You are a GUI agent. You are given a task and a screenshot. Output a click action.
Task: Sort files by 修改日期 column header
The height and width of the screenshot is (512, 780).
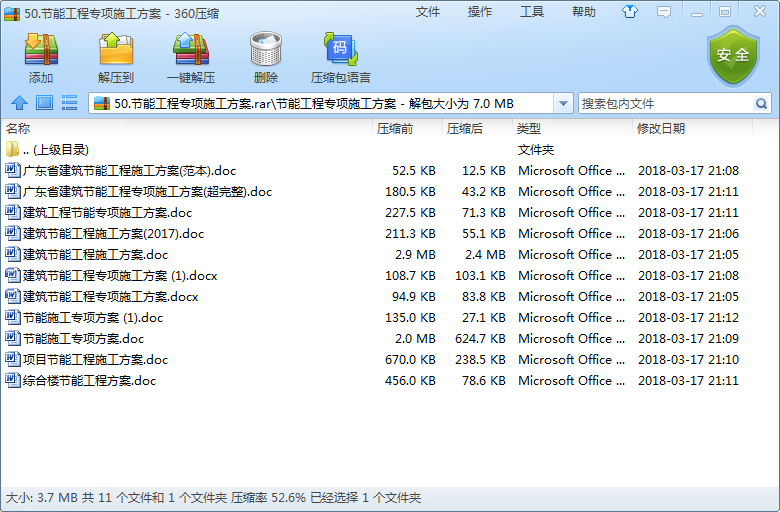click(x=660, y=128)
